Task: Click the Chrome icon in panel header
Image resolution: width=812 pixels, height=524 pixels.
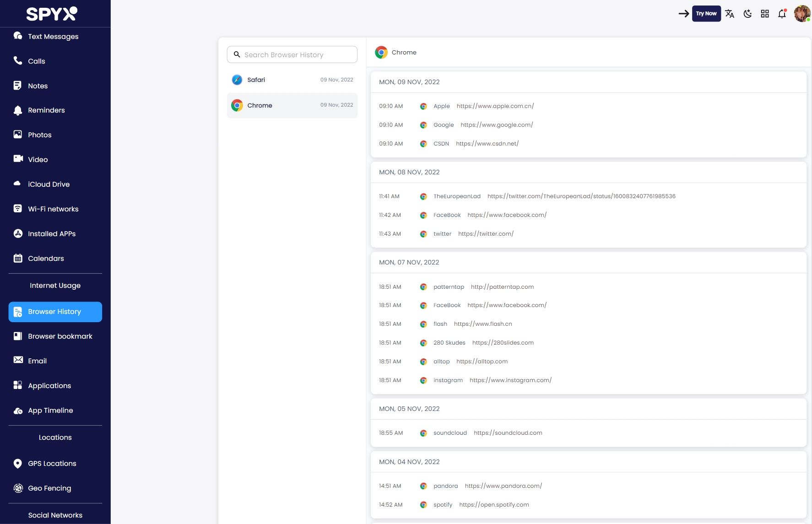Action: [381, 52]
